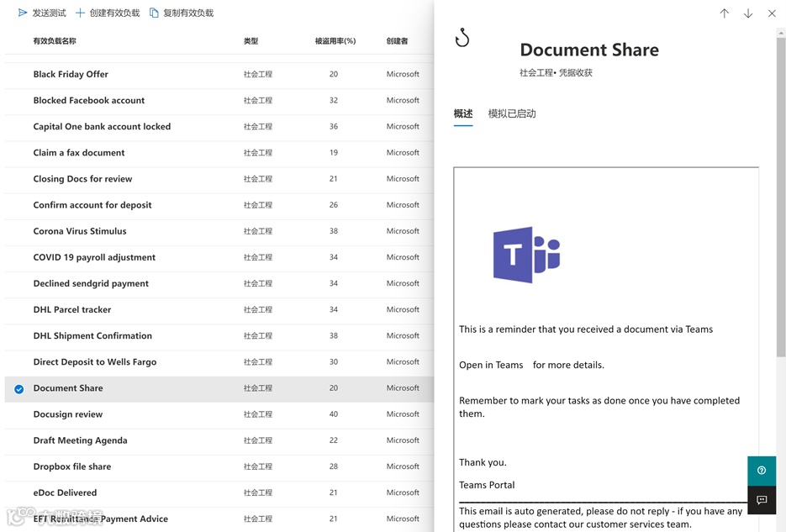Click the phishing hook icon
786x532 pixels.
[x=462, y=39]
